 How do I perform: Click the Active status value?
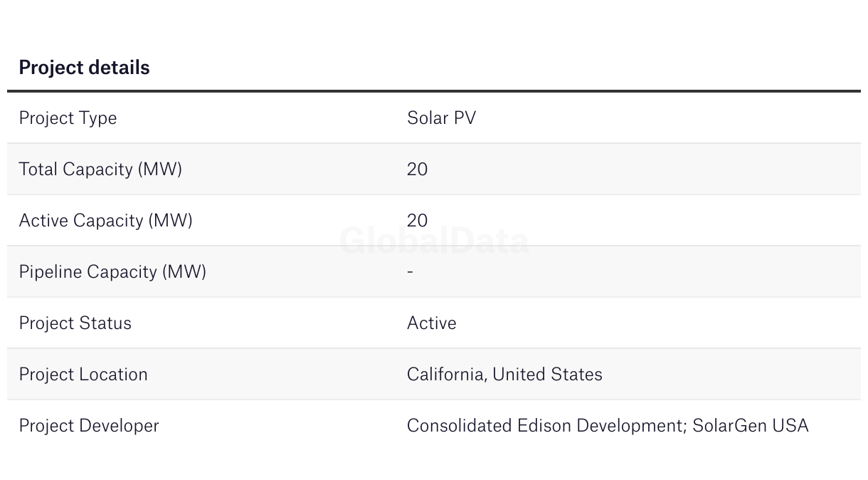point(432,323)
